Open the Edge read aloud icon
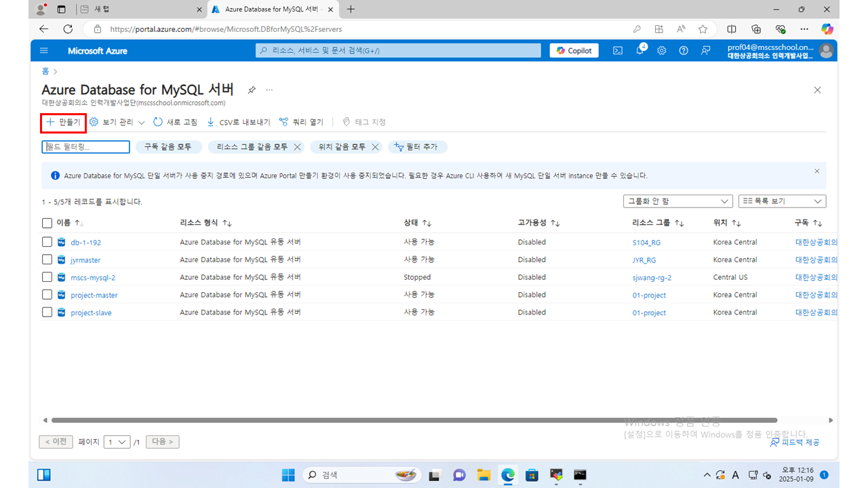This screenshot has width=868, height=488. point(681,29)
